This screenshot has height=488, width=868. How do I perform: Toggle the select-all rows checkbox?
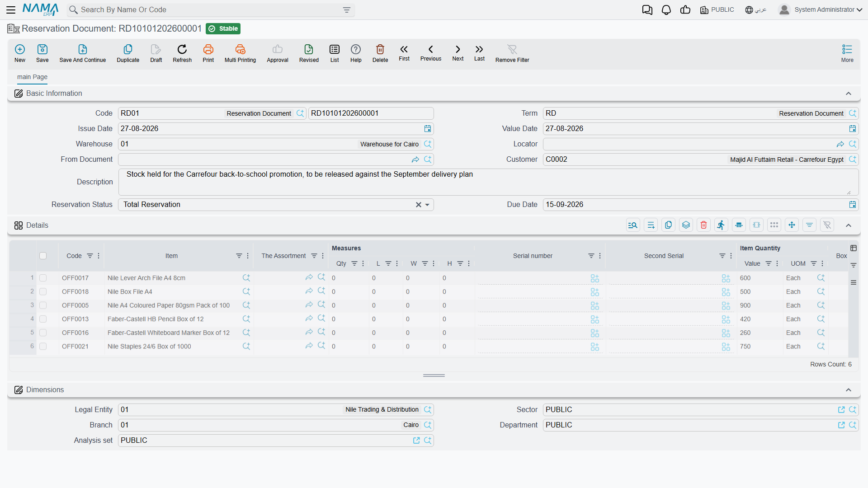pos(43,256)
